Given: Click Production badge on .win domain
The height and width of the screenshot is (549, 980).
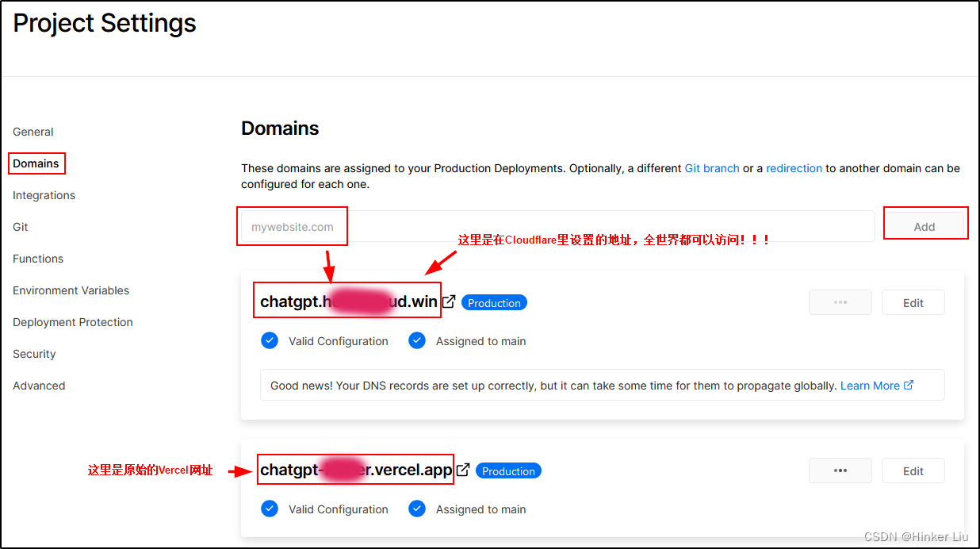Looking at the screenshot, I should pyautogui.click(x=494, y=303).
